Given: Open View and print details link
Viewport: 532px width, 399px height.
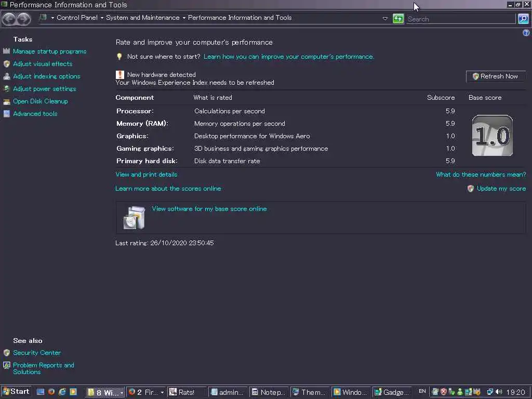Looking at the screenshot, I should [146, 175].
